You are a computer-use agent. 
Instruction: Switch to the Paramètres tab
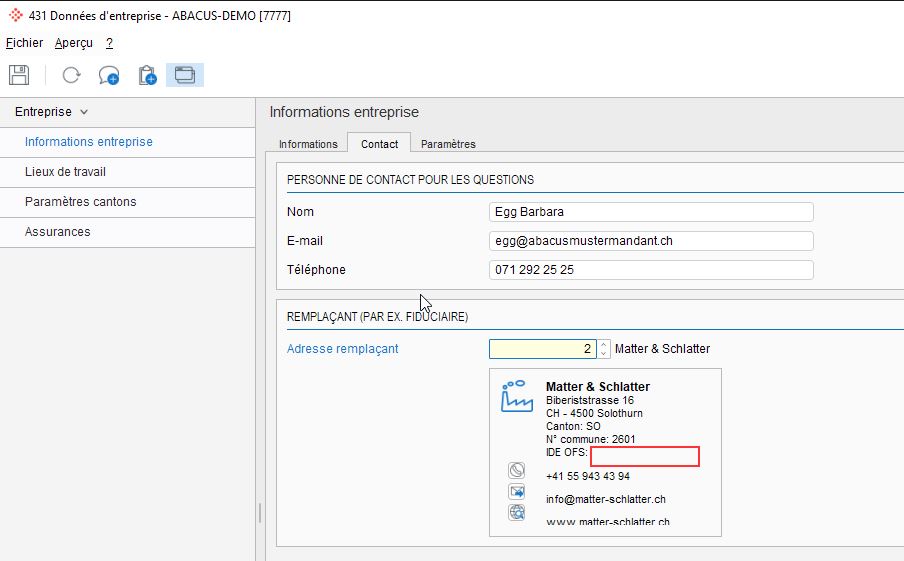(x=448, y=144)
